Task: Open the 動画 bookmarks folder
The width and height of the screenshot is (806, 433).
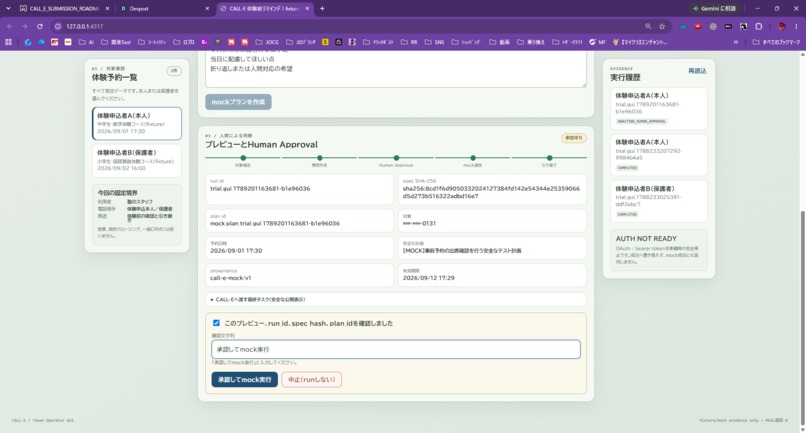Action: (500, 42)
